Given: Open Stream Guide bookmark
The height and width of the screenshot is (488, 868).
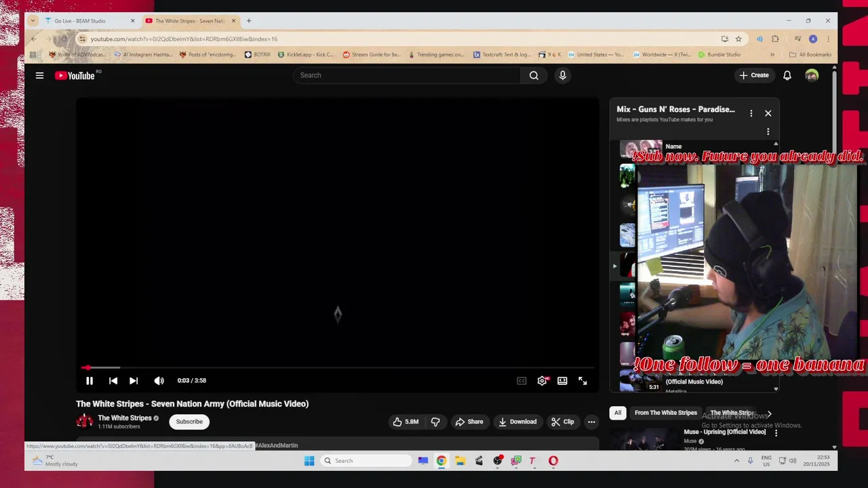Looking at the screenshot, I should pyautogui.click(x=372, y=55).
